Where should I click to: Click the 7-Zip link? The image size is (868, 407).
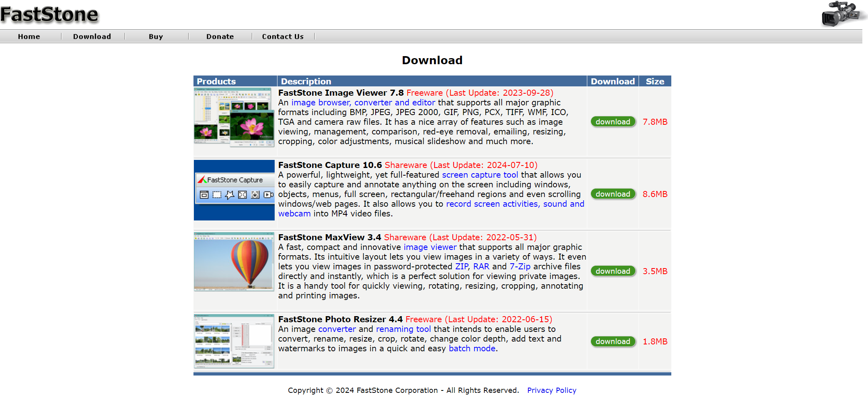(x=520, y=266)
